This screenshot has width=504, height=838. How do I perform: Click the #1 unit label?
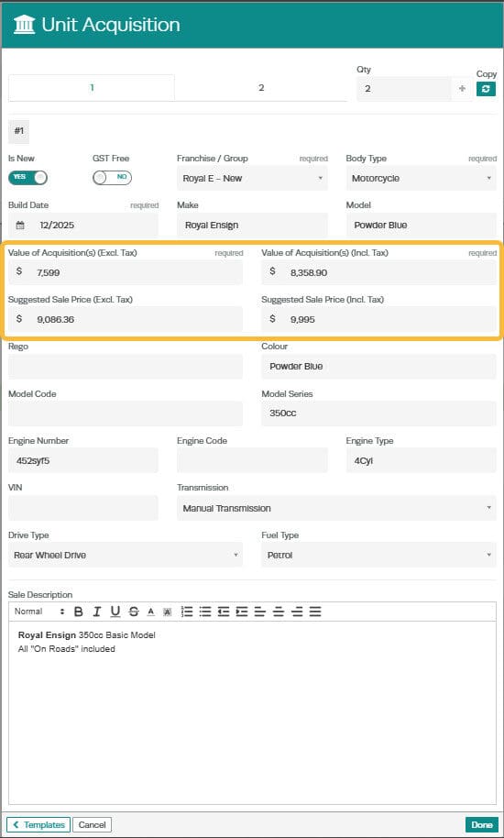click(x=18, y=131)
